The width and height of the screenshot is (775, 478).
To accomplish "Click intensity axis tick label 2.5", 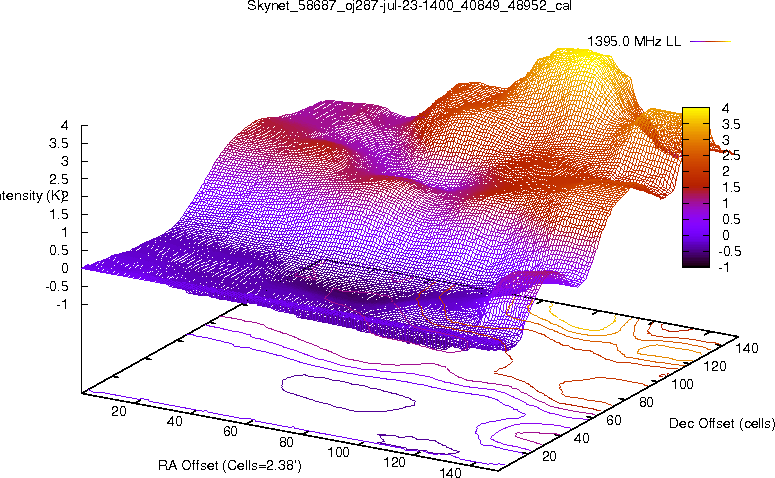I will point(58,179).
